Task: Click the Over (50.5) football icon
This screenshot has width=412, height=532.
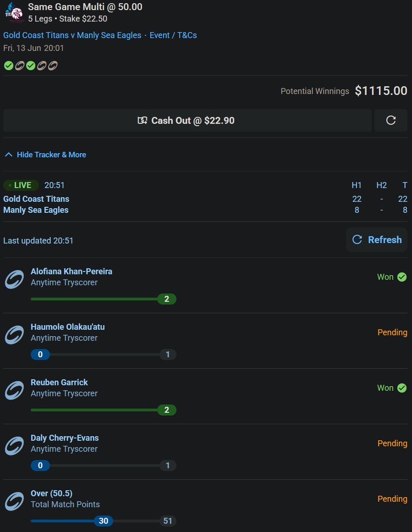Action: pos(14,501)
